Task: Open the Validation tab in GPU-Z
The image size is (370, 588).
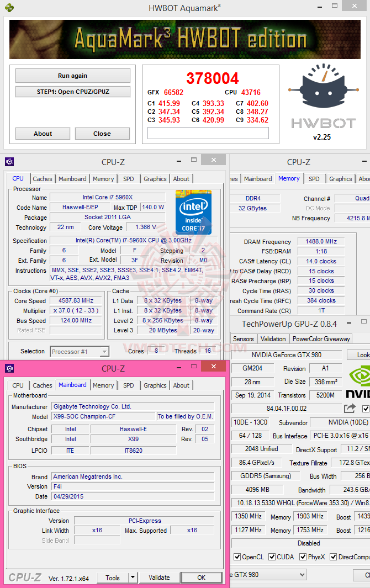Action: tap(273, 338)
